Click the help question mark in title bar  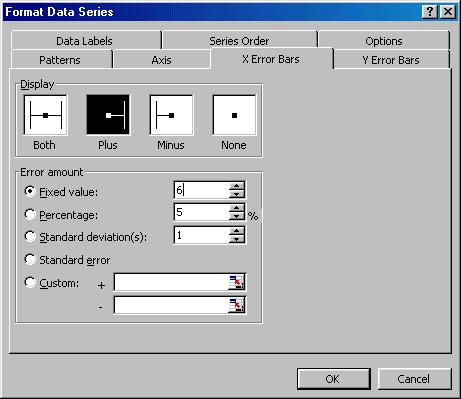(x=430, y=12)
